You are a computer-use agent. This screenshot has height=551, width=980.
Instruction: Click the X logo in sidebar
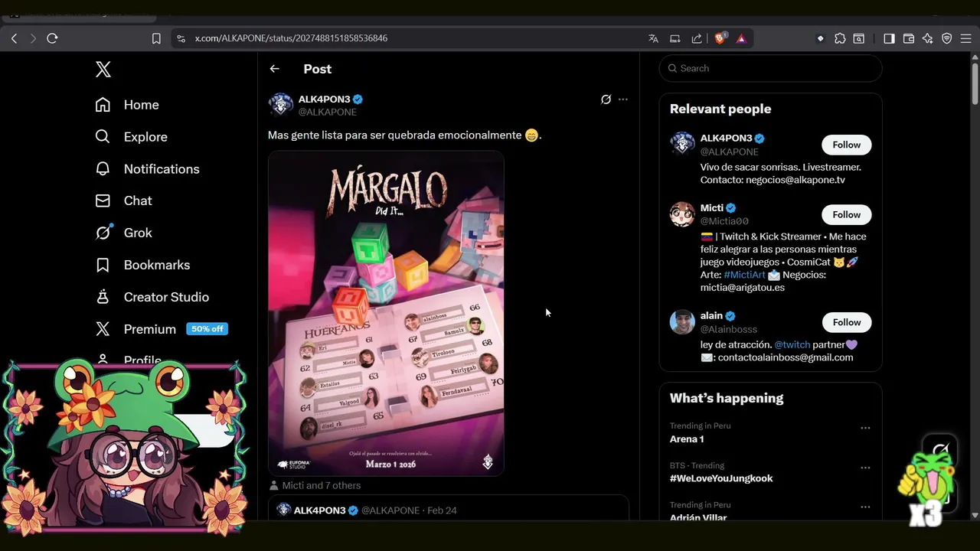(x=103, y=70)
